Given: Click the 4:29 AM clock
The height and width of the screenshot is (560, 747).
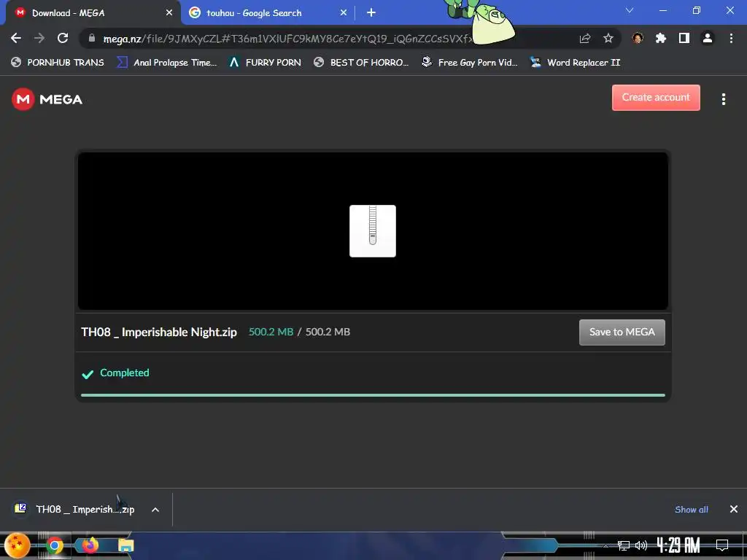Looking at the screenshot, I should pos(678,545).
